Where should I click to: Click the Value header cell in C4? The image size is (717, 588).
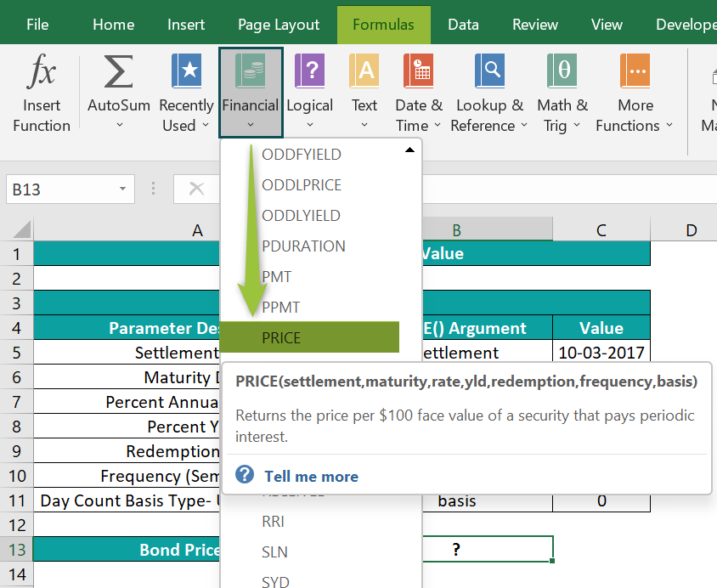click(601, 327)
